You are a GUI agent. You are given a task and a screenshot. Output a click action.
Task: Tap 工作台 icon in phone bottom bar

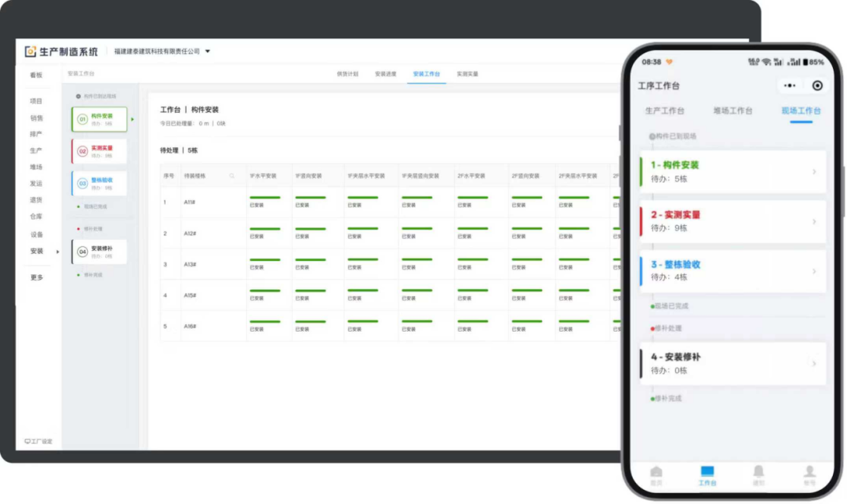point(707,472)
